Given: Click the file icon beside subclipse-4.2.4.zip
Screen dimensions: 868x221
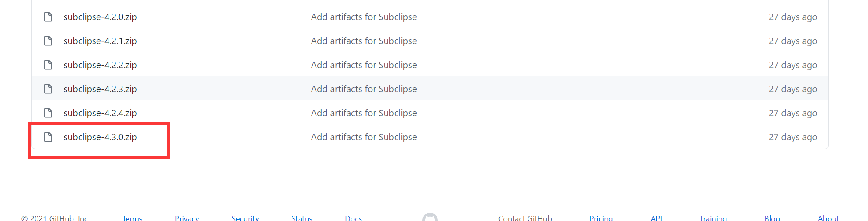Looking at the screenshot, I should pos(48,113).
